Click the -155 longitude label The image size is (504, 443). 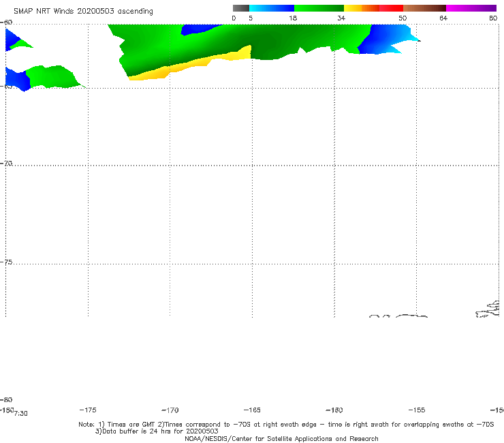(417, 410)
